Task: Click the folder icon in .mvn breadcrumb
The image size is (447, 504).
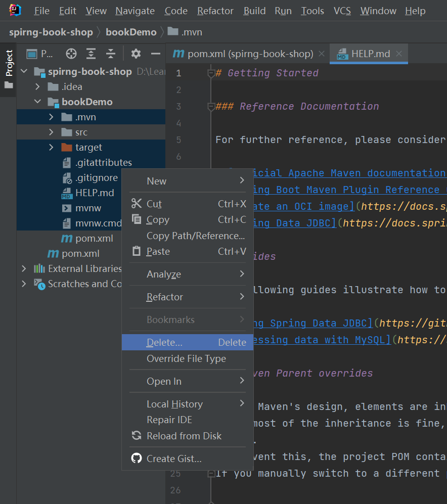Action: [x=173, y=31]
